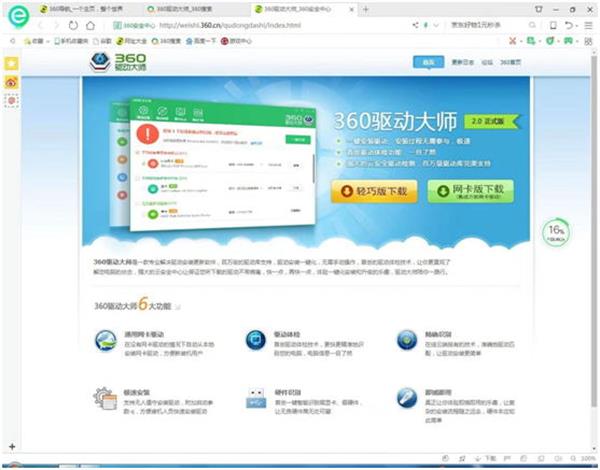Click the speaker mute icon in status bar
The image size is (600, 470).
[x=558, y=459]
